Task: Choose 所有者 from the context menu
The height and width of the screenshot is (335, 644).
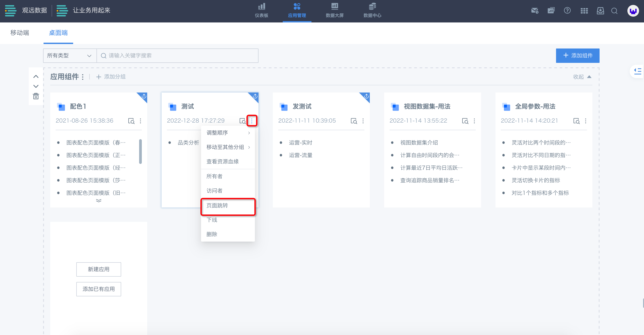Action: pos(228,176)
